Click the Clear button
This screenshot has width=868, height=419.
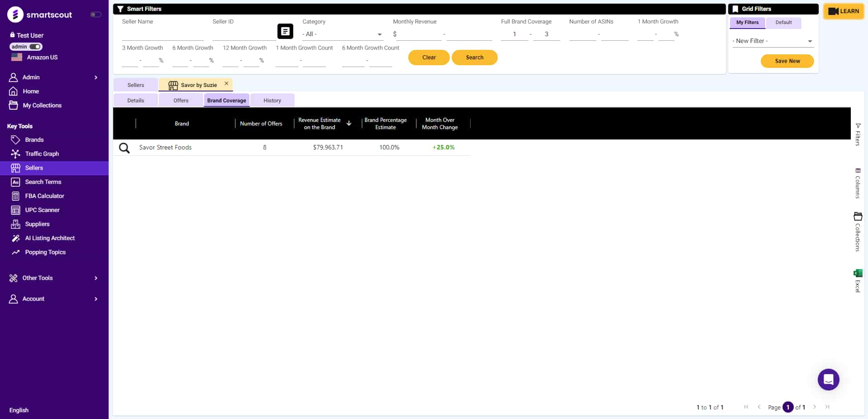pyautogui.click(x=429, y=58)
